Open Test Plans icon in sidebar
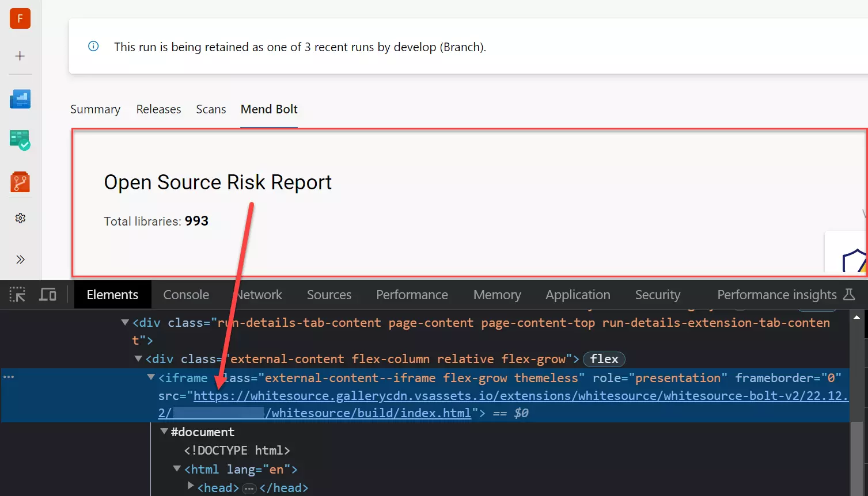Viewport: 868px width, 496px height. tap(20, 140)
